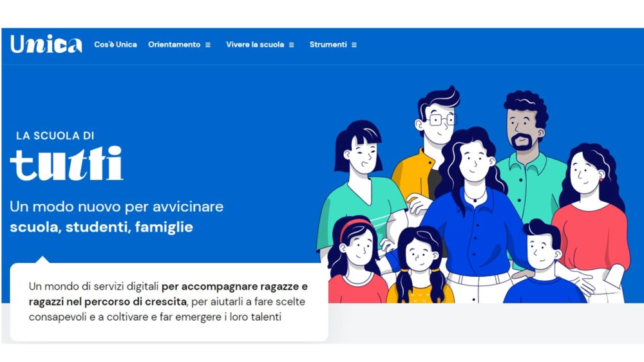Expand the hamburger icon beside Orientamento
644x362 pixels.
(x=208, y=45)
